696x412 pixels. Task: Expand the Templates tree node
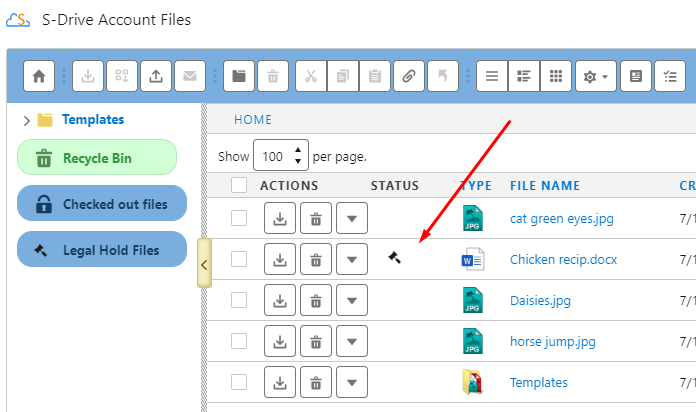click(26, 120)
